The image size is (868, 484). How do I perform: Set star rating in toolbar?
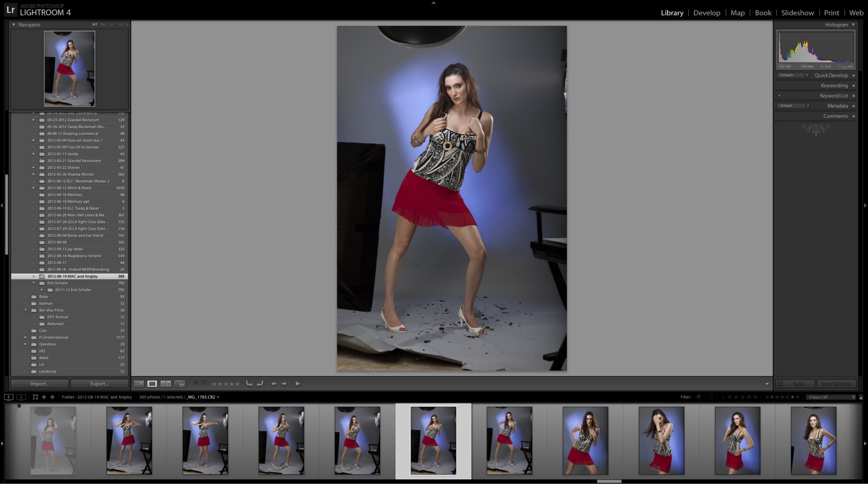pyautogui.click(x=226, y=383)
